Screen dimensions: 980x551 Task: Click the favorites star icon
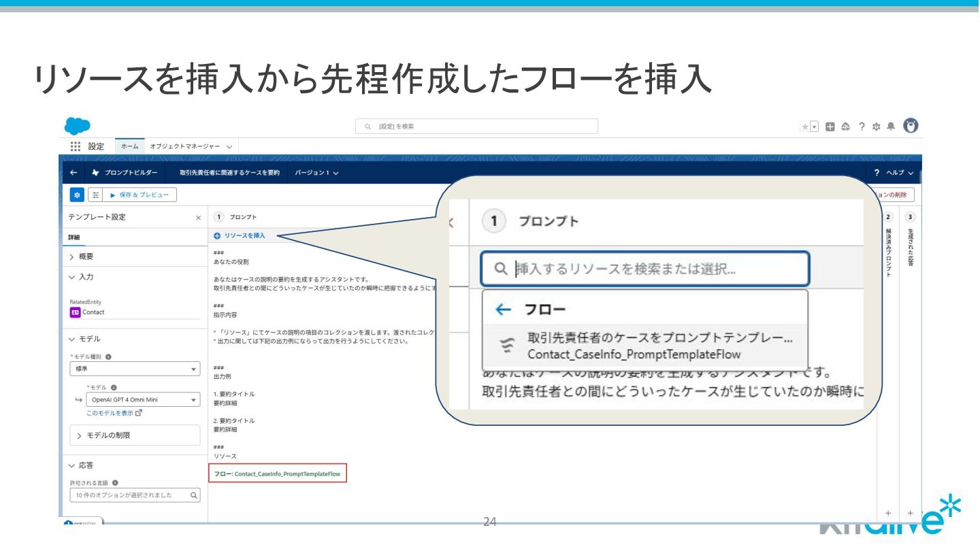805,127
